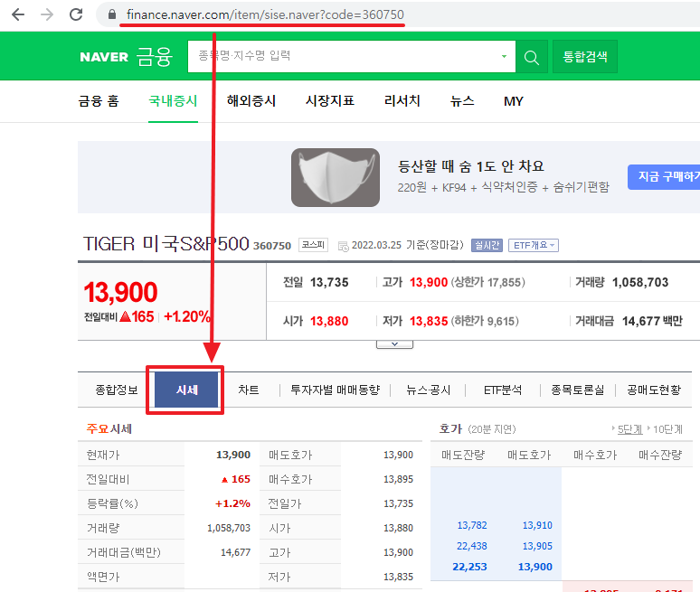Click the 거래대금(백만) 14,677 table value
Screen dimensions: 700x592
(235, 552)
